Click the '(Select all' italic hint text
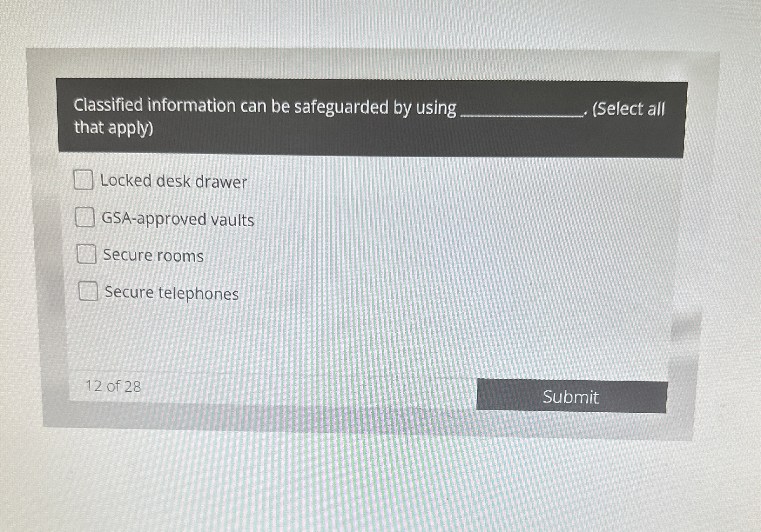The width and height of the screenshot is (761, 532). (629, 109)
